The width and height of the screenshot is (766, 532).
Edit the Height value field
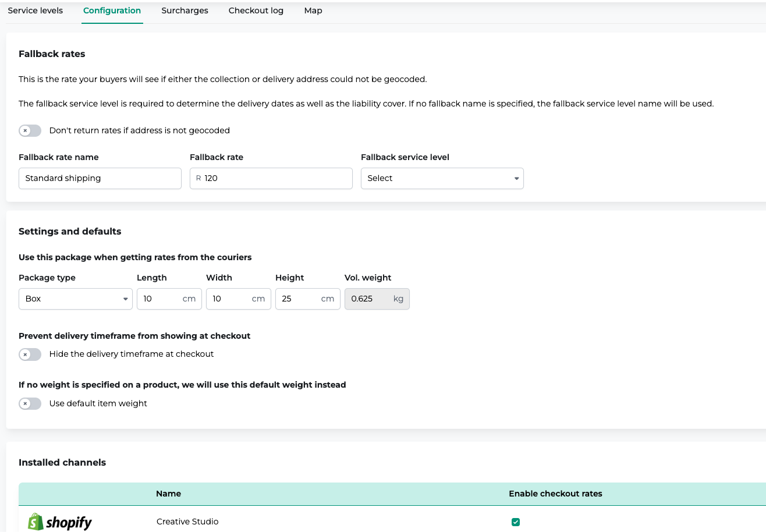pos(308,299)
